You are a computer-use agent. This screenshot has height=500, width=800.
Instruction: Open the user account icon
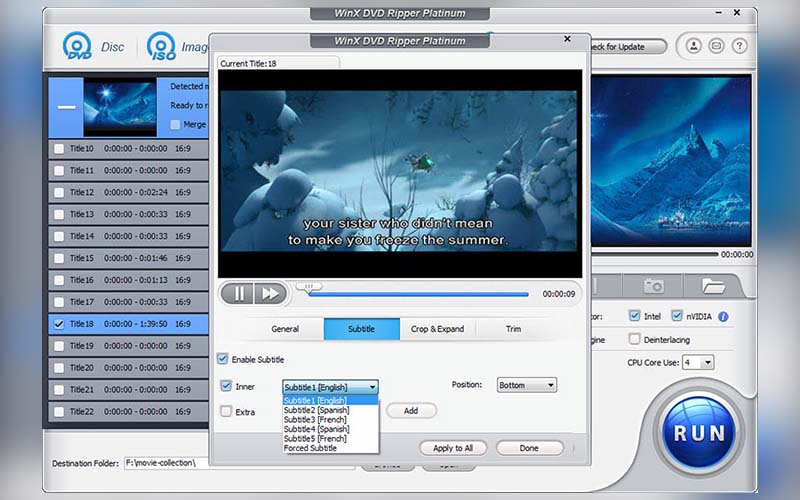point(693,46)
